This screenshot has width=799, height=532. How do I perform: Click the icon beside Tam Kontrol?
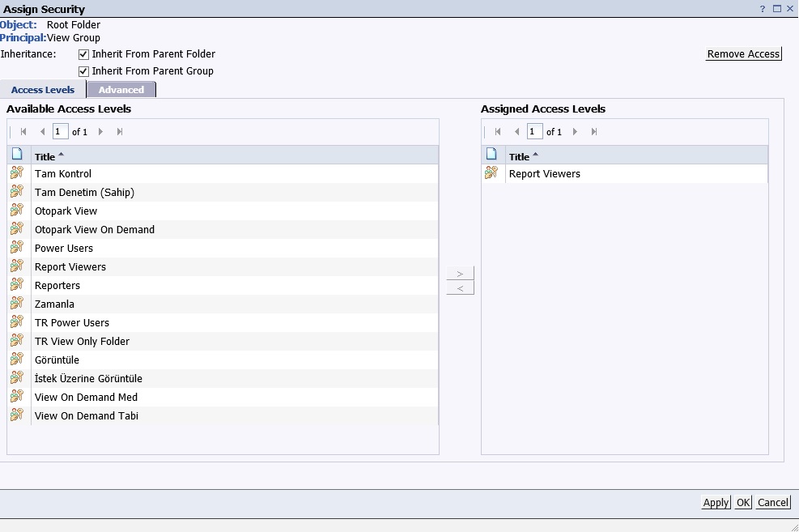17,172
